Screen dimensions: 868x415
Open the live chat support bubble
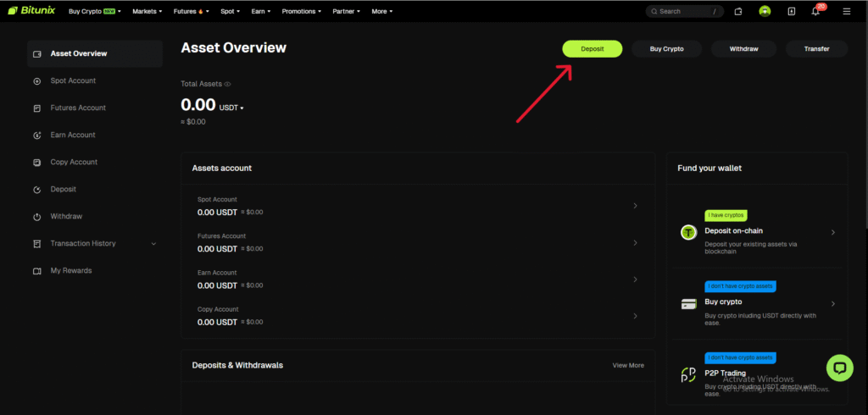pyautogui.click(x=840, y=368)
